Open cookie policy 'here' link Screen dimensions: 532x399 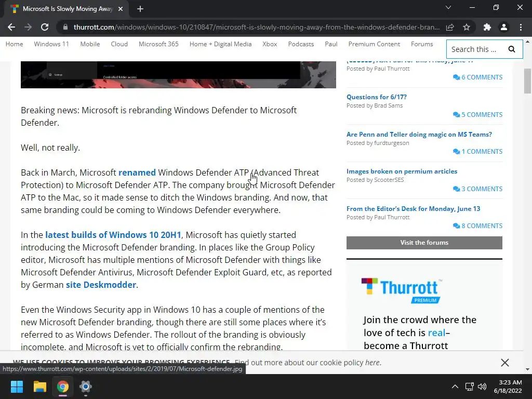(x=372, y=362)
